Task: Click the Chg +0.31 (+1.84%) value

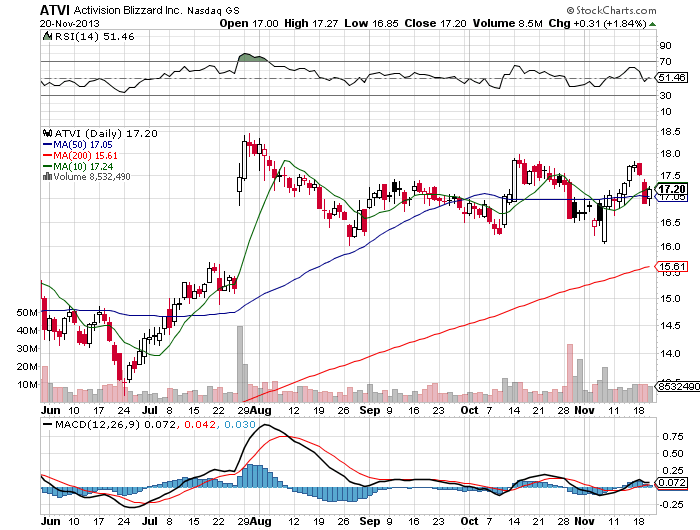Action: pyautogui.click(x=597, y=23)
